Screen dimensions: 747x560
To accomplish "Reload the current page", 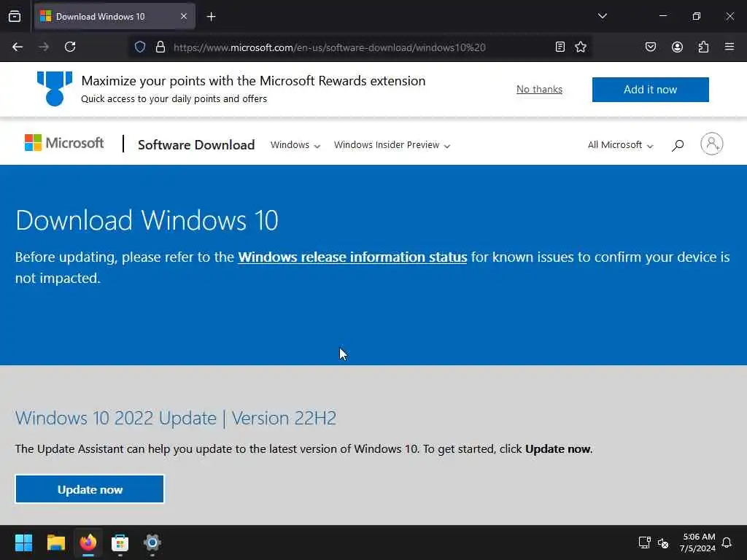I will click(70, 47).
